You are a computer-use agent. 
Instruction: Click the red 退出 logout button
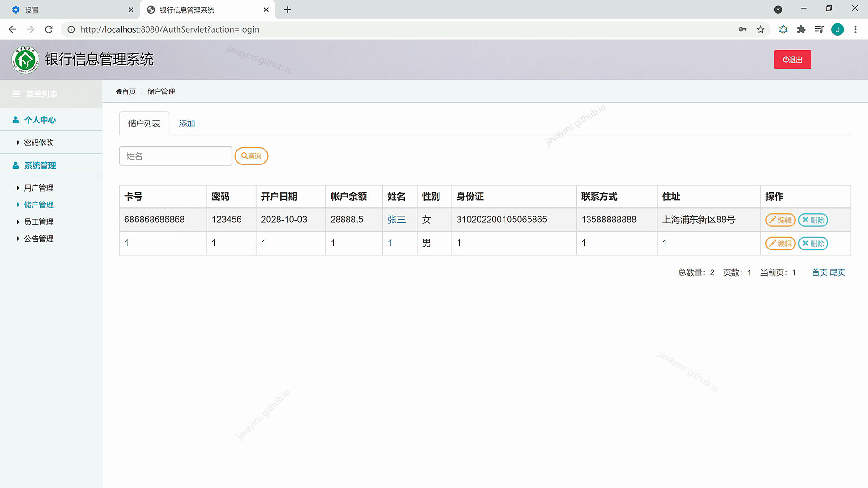coord(792,60)
